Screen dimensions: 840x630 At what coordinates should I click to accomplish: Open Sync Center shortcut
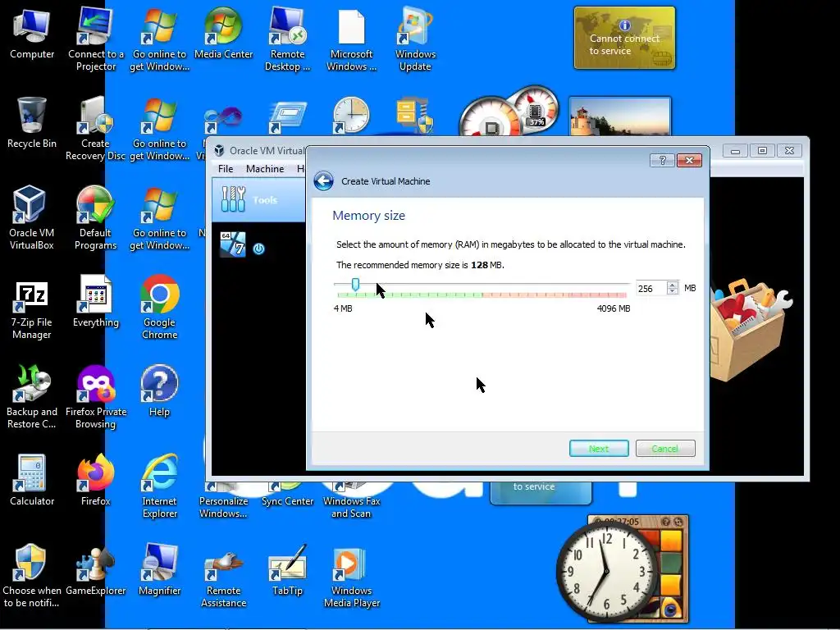287,495
